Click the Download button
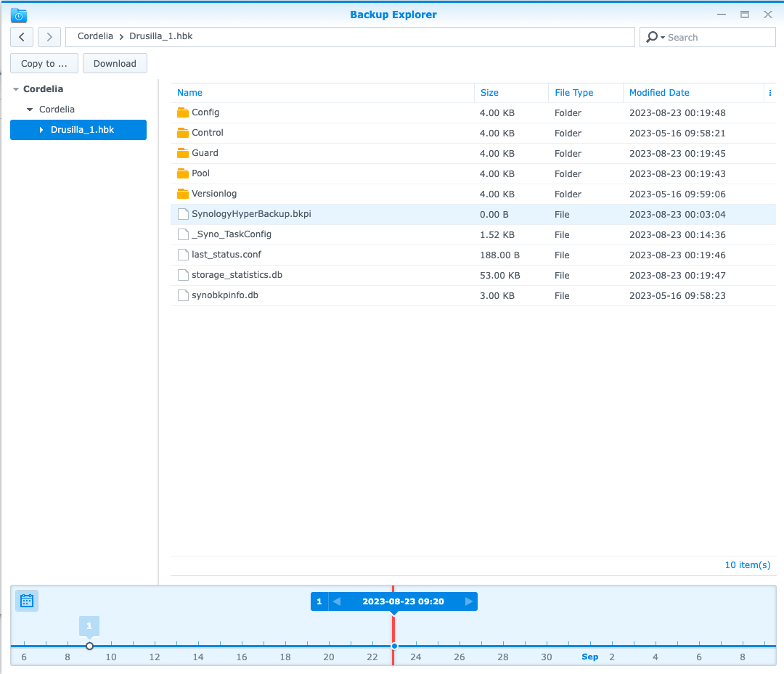 point(115,63)
